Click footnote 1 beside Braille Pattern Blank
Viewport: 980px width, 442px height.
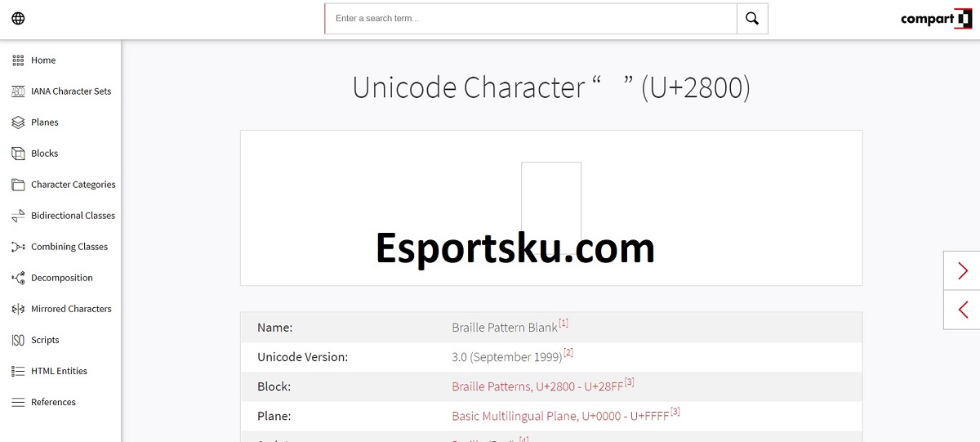(x=563, y=324)
